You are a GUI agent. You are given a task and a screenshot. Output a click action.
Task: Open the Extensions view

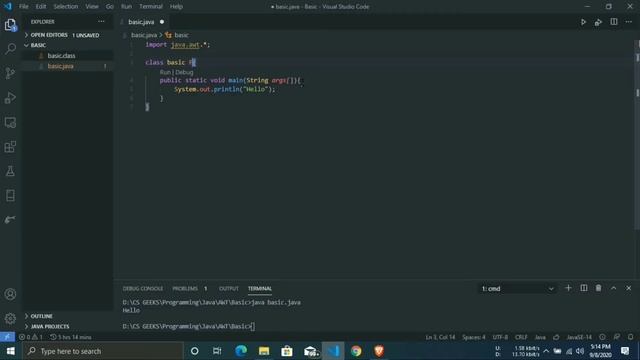[10, 147]
